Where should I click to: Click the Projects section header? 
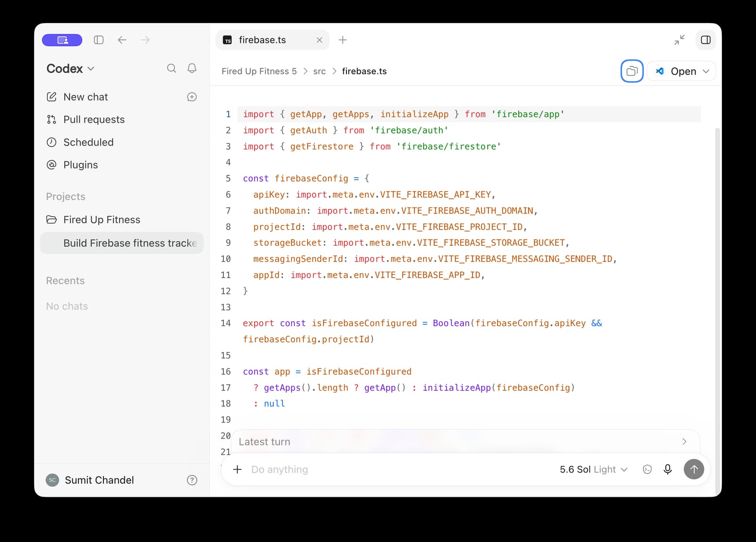tap(66, 197)
